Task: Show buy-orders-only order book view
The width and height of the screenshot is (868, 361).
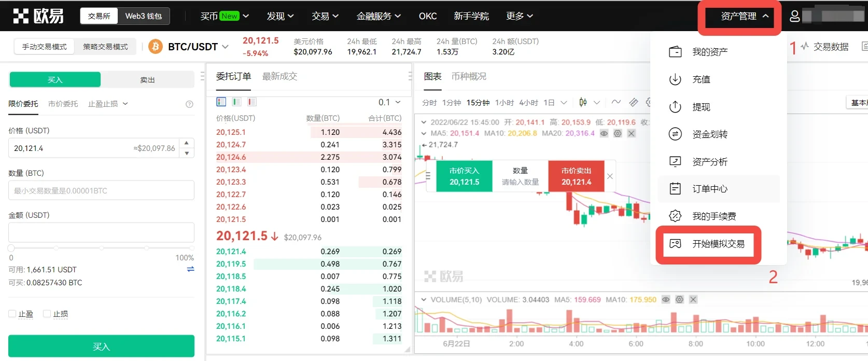Action: click(x=236, y=102)
